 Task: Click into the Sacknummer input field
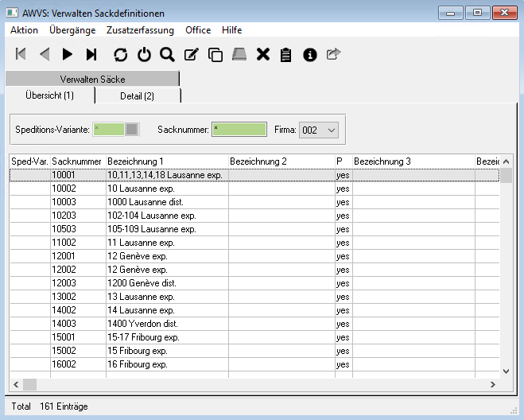(x=239, y=129)
